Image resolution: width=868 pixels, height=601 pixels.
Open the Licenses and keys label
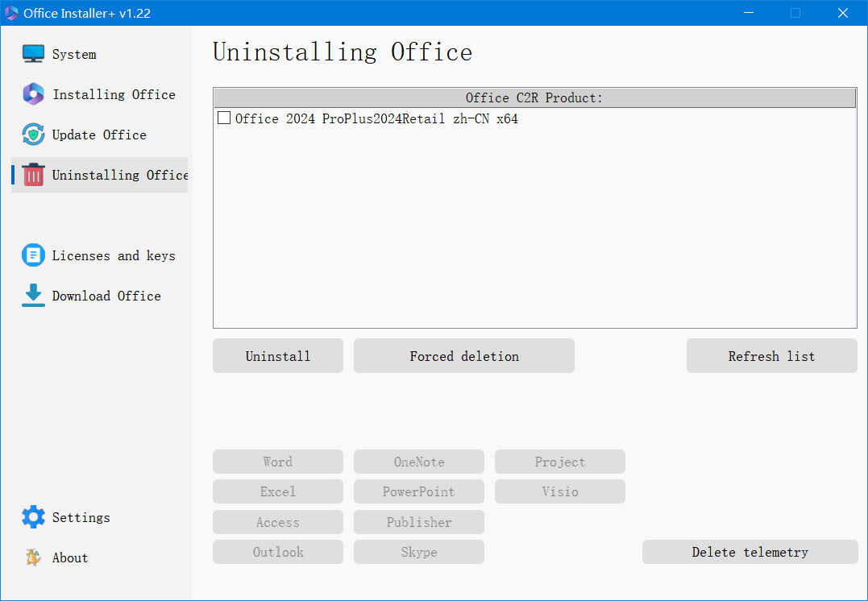coord(114,255)
